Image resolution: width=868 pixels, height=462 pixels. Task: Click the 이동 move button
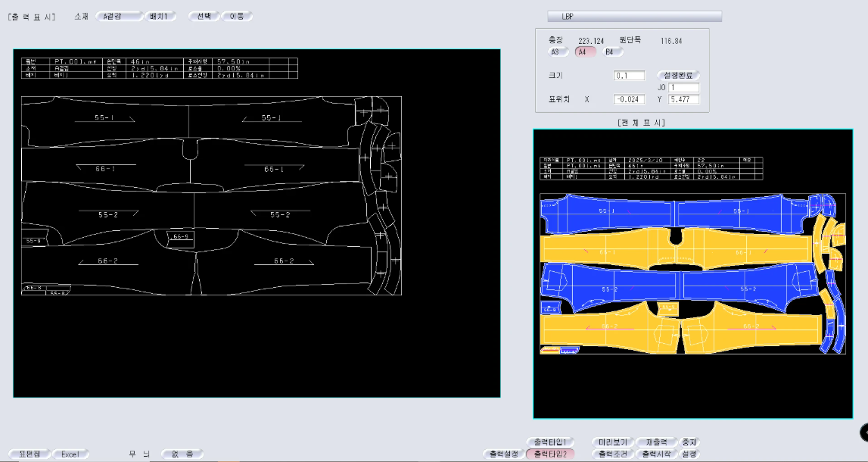[x=237, y=16]
